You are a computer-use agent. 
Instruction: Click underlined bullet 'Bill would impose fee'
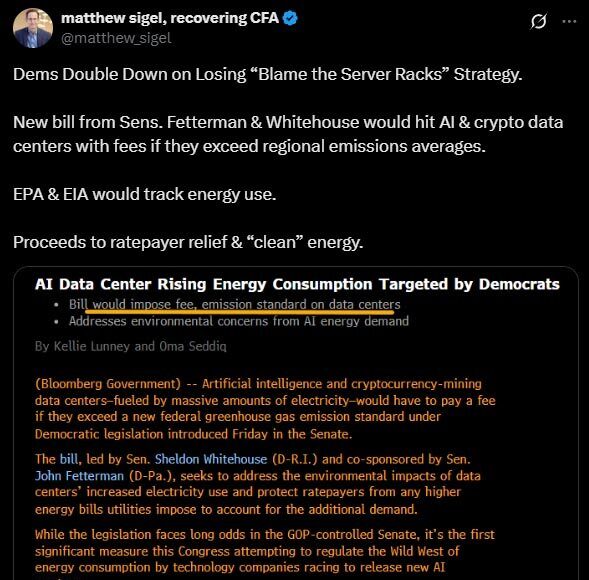pyautogui.click(x=234, y=305)
